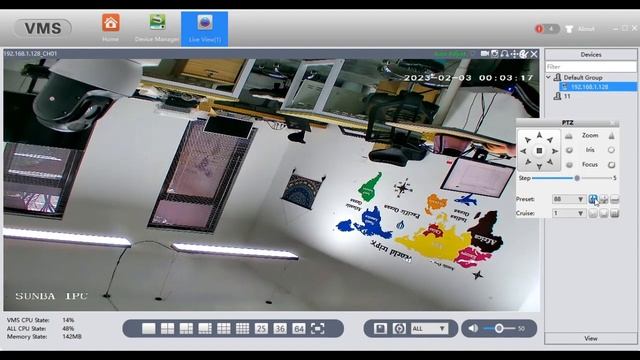The width and height of the screenshot is (640, 360).
Task: Click the live camera video feed
Action: 271,184
